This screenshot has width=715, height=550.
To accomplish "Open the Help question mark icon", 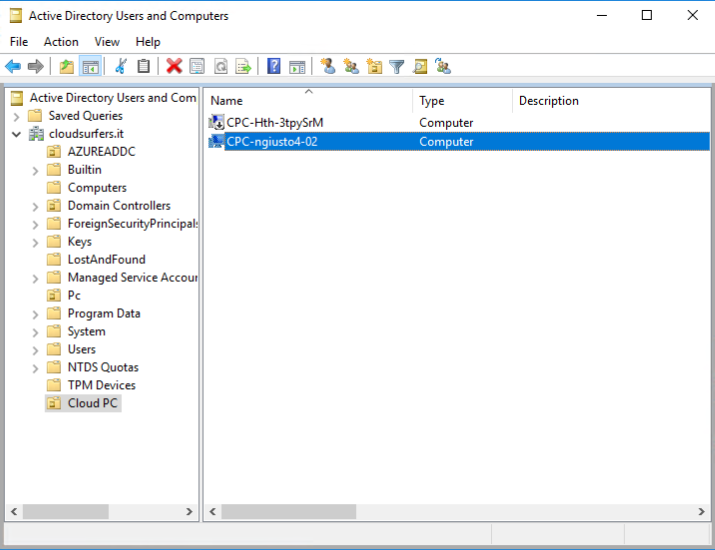I will tap(274, 67).
